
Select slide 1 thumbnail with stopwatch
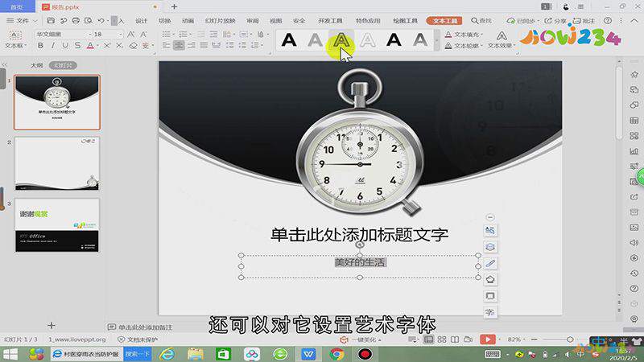(57, 102)
